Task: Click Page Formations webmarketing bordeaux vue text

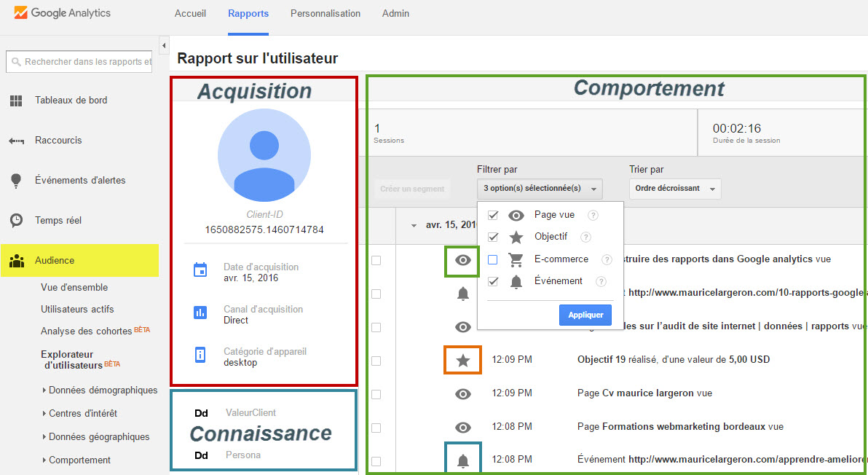Action: (680, 427)
